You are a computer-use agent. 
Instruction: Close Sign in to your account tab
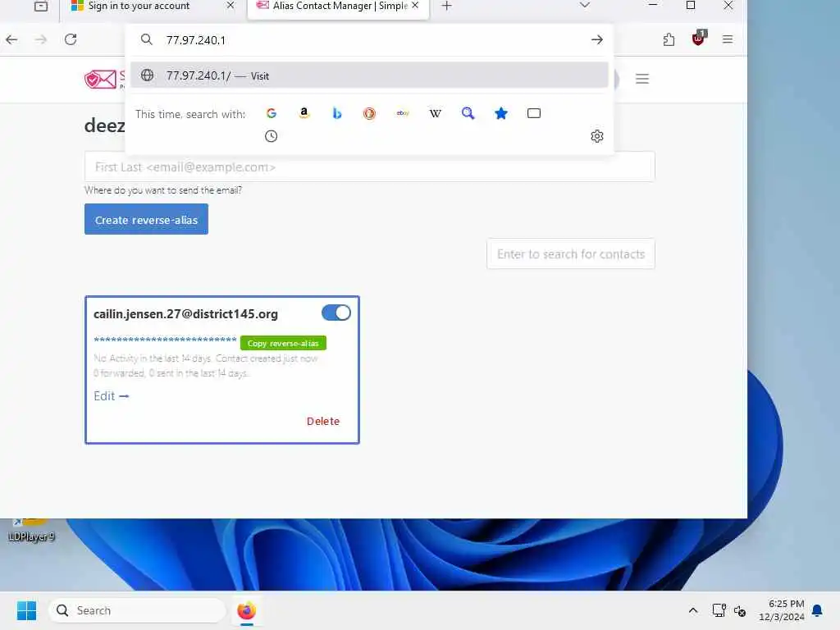[231, 6]
